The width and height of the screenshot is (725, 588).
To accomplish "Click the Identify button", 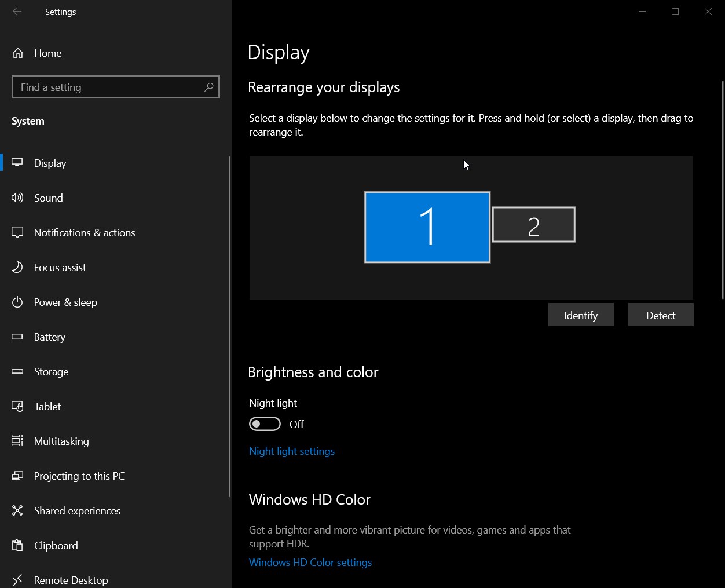I will point(580,315).
